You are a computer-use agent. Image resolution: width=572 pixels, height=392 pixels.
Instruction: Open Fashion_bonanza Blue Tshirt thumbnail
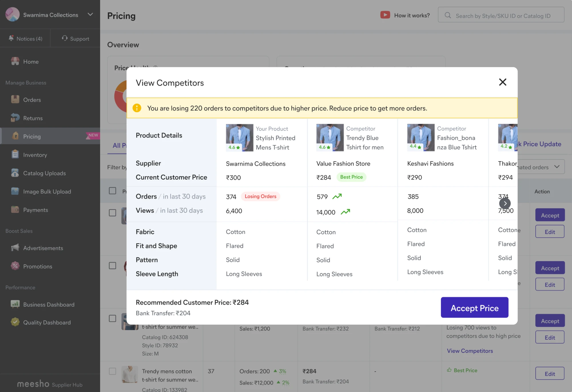click(421, 138)
